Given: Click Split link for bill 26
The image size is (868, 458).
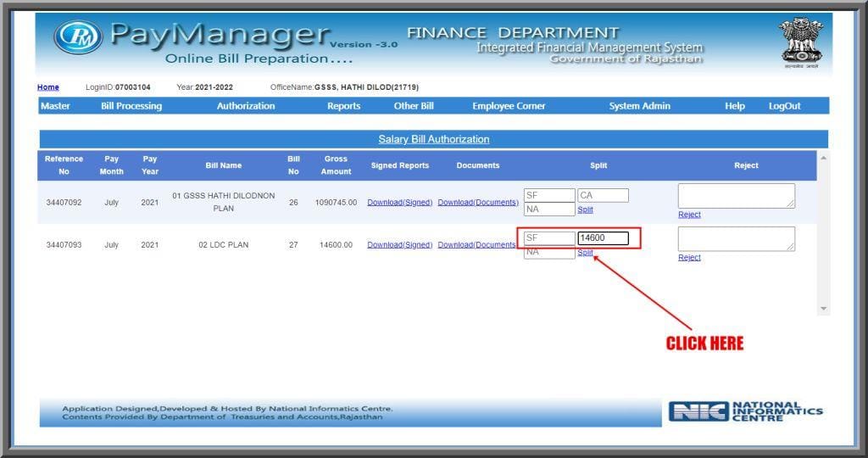Looking at the screenshot, I should [x=585, y=209].
